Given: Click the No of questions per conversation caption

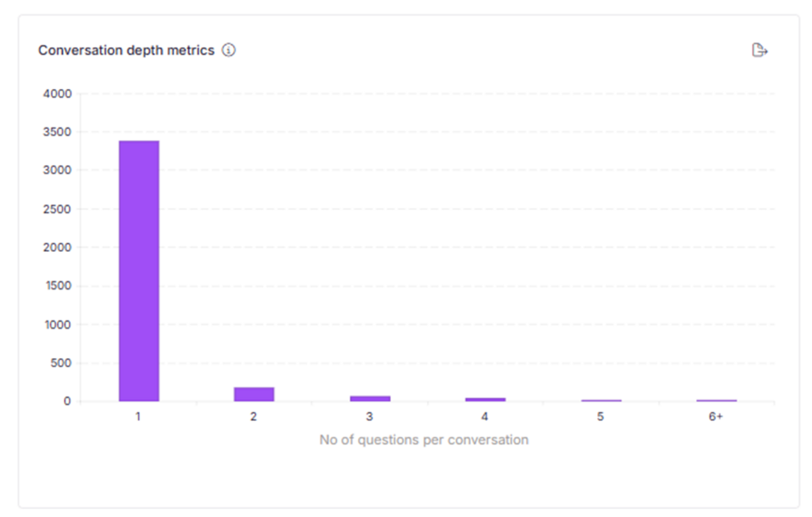Looking at the screenshot, I should [424, 440].
